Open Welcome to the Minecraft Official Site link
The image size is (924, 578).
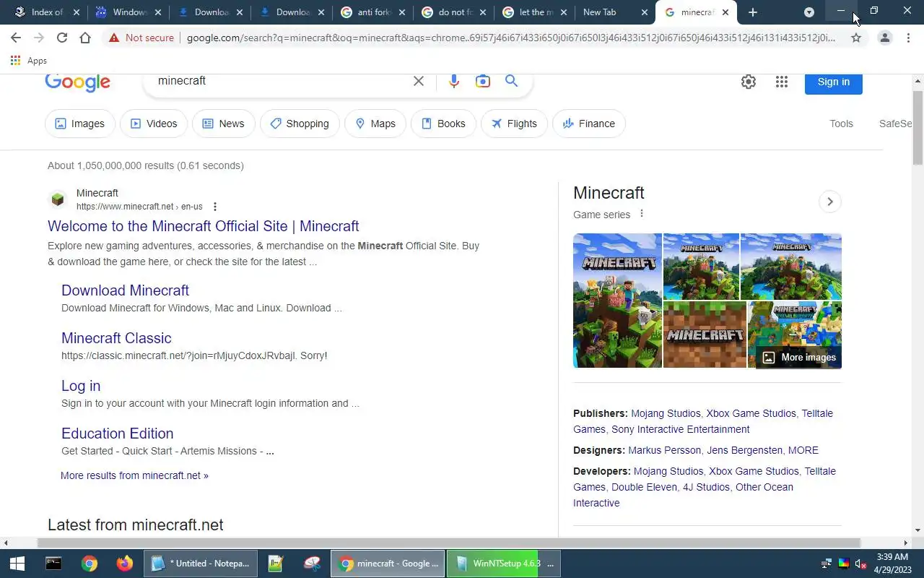pyautogui.click(x=203, y=226)
